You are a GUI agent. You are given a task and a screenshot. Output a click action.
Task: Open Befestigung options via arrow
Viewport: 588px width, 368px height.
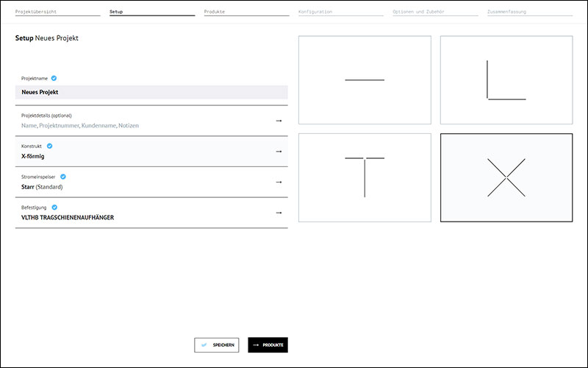[279, 213]
